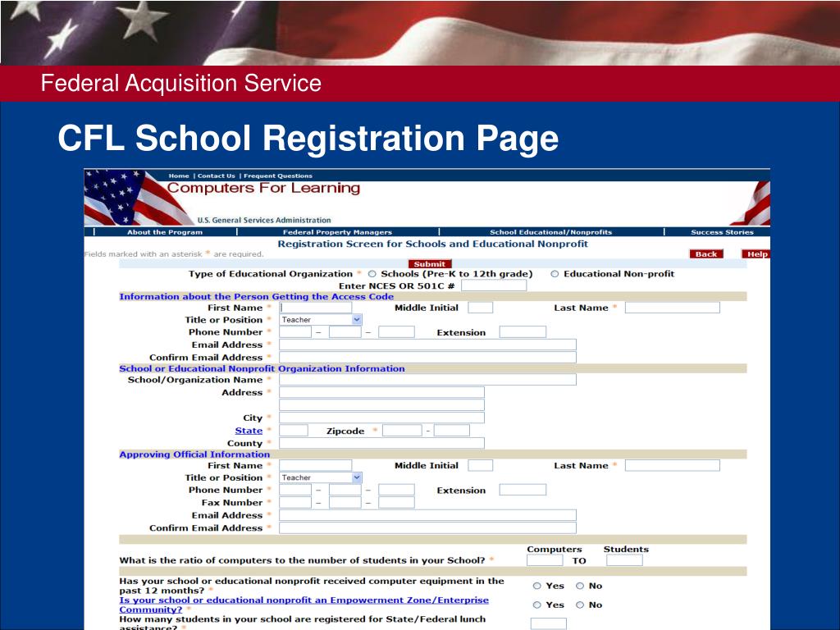Click Fax Number area code field
840x630 pixels.
click(x=295, y=503)
